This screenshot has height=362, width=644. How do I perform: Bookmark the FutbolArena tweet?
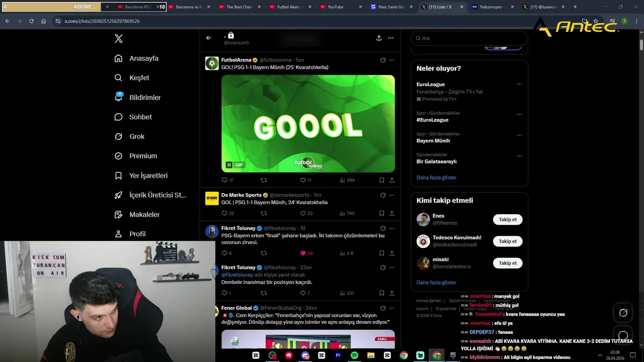point(381,180)
